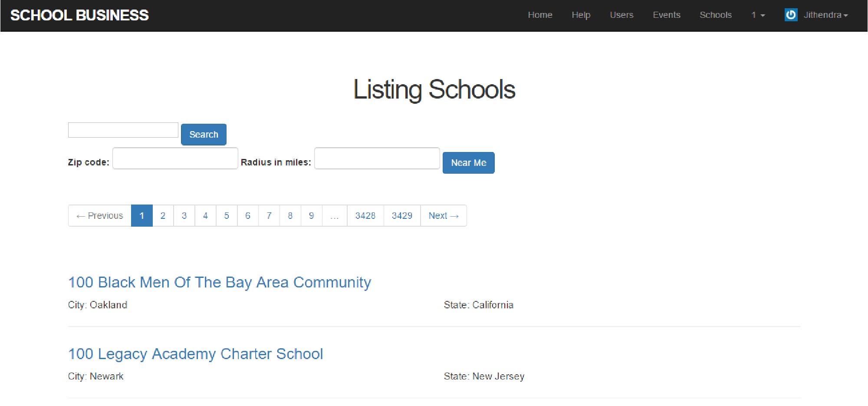Open 100 Black Men Of The Bay Area Community
This screenshot has width=868, height=406.
click(219, 282)
